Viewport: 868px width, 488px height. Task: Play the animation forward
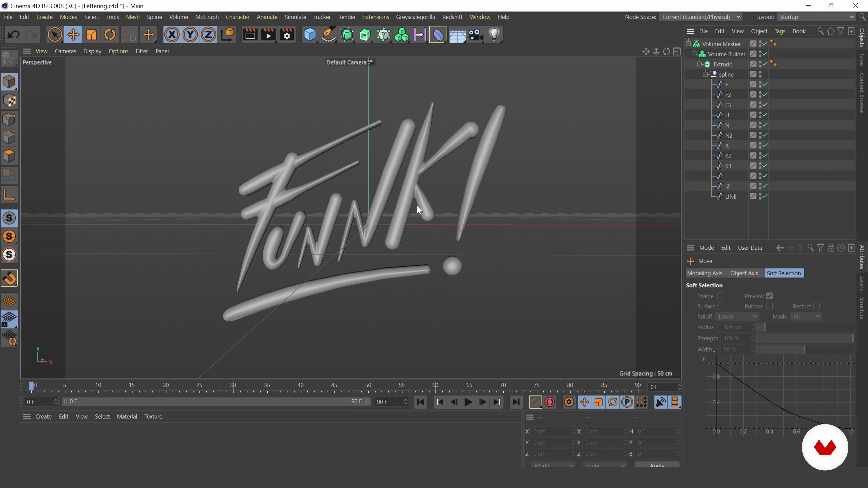[x=468, y=402]
